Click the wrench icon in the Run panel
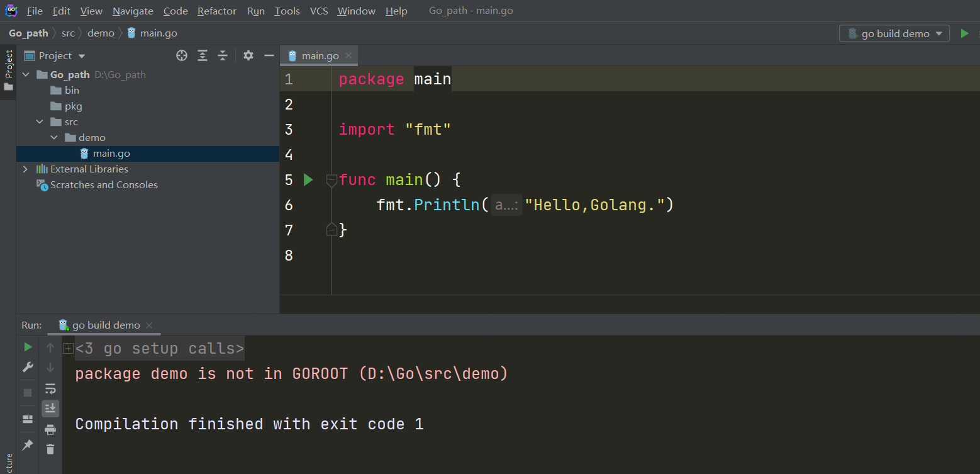This screenshot has width=980, height=474. click(x=28, y=367)
